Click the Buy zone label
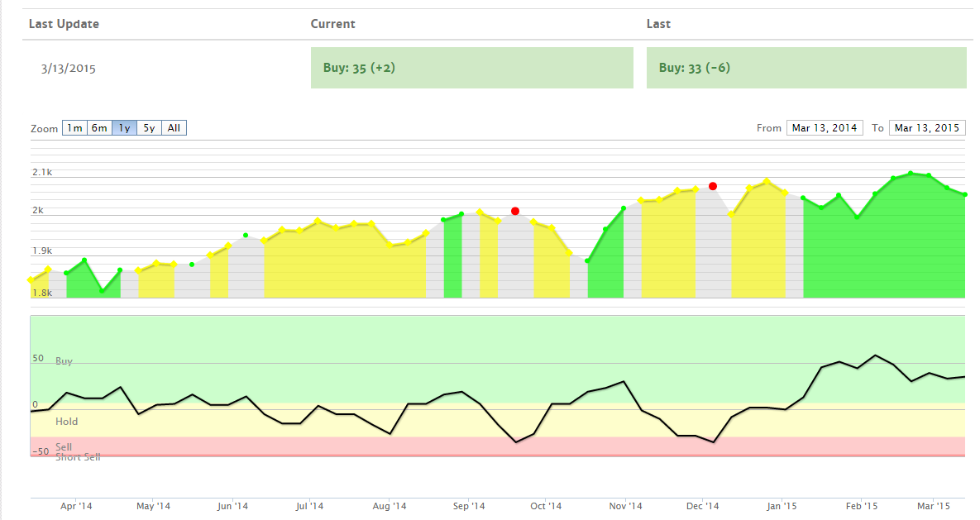The image size is (980, 520). 64,360
